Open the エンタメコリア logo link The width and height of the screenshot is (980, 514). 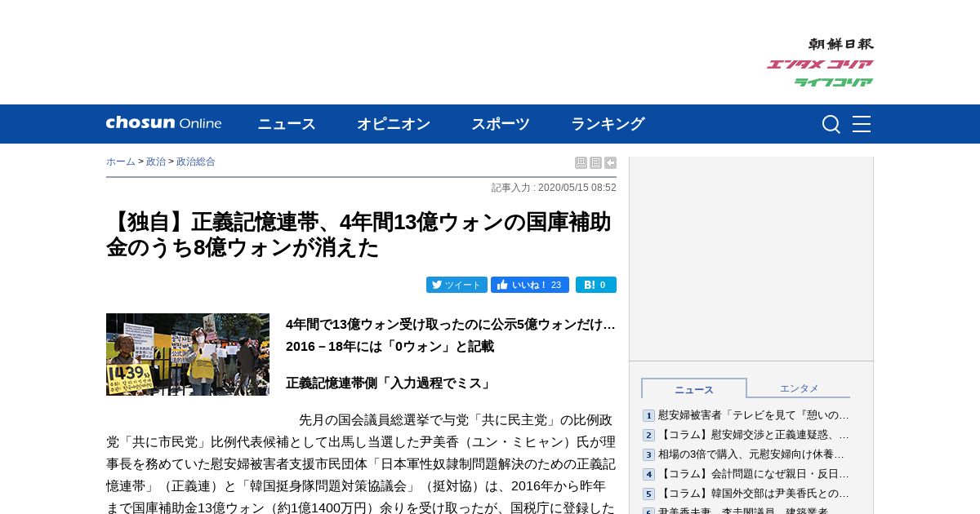click(x=819, y=64)
